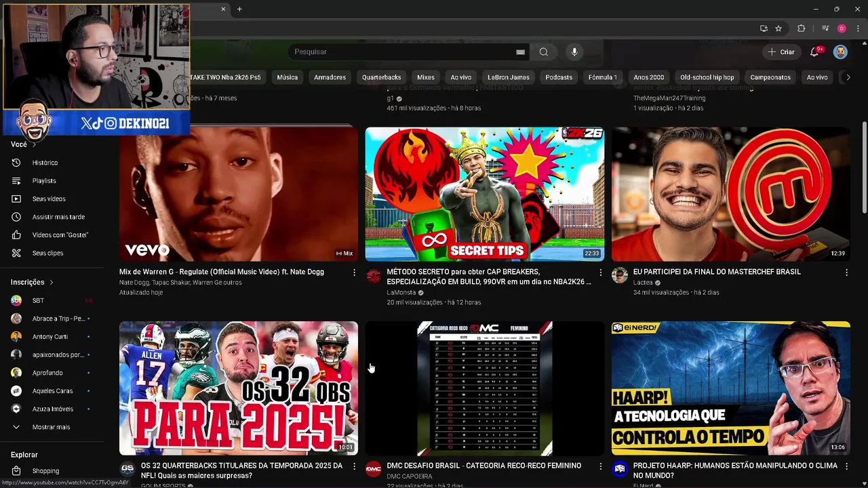Image resolution: width=868 pixels, height=488 pixels.
Task: Open notifications bell
Action: (815, 52)
